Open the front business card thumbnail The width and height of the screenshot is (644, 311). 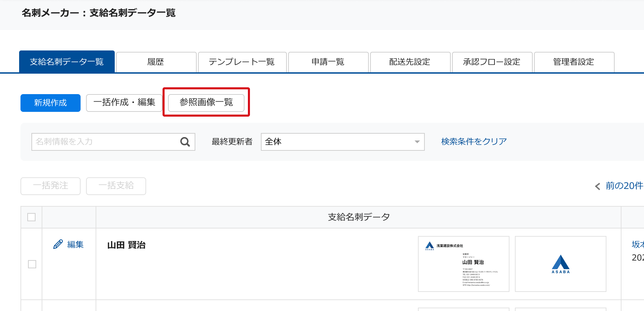tap(463, 264)
